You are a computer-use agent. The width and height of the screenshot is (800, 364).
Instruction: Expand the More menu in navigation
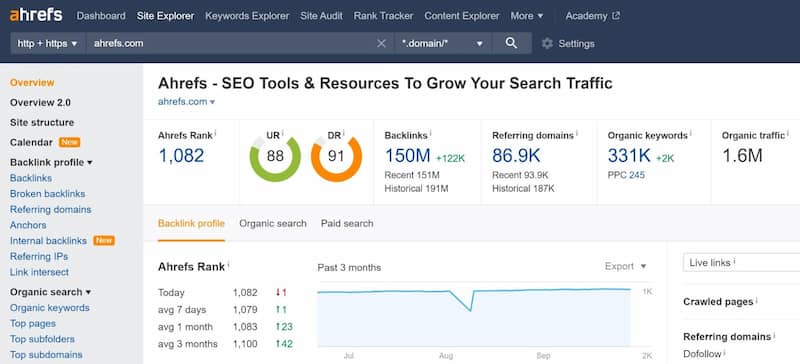coord(527,16)
